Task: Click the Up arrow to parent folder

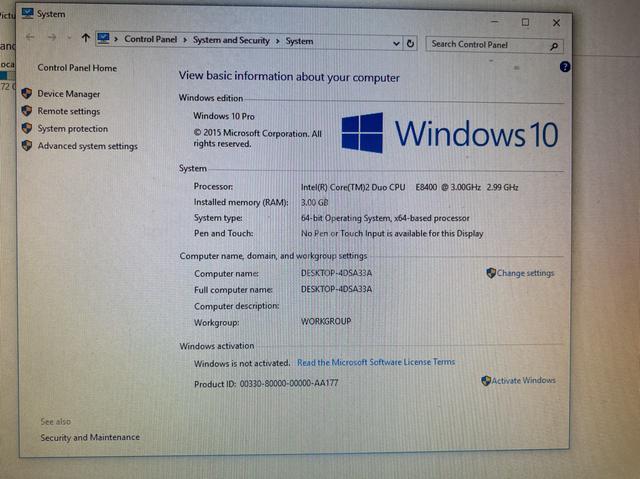Action: pyautogui.click(x=85, y=38)
